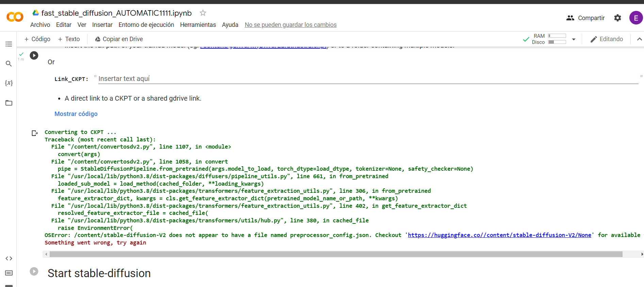The image size is (644, 287).
Task: Click the Start stable-diffusion heading
Action: [x=99, y=273]
